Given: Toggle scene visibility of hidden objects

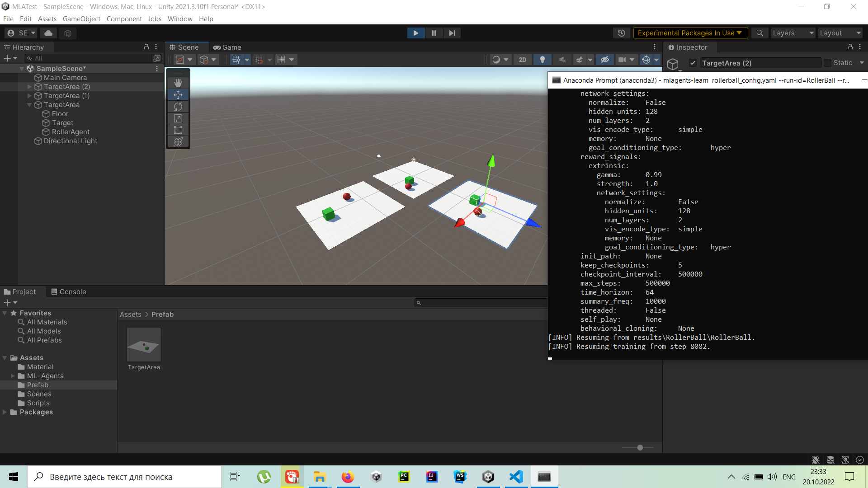Looking at the screenshot, I should [x=605, y=60].
